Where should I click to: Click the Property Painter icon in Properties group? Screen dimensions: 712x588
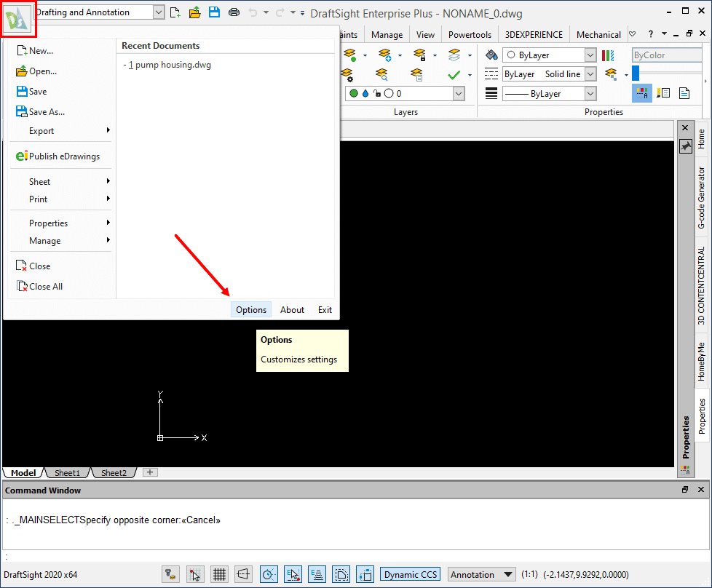click(663, 93)
